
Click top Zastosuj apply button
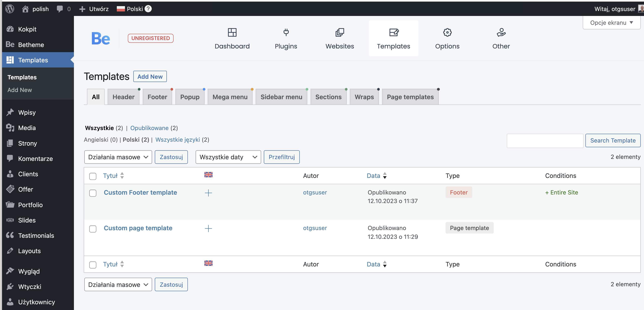click(171, 157)
